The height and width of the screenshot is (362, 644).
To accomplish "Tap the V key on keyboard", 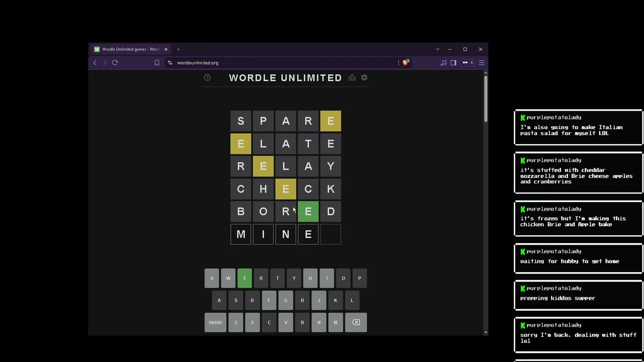I will pyautogui.click(x=285, y=322).
